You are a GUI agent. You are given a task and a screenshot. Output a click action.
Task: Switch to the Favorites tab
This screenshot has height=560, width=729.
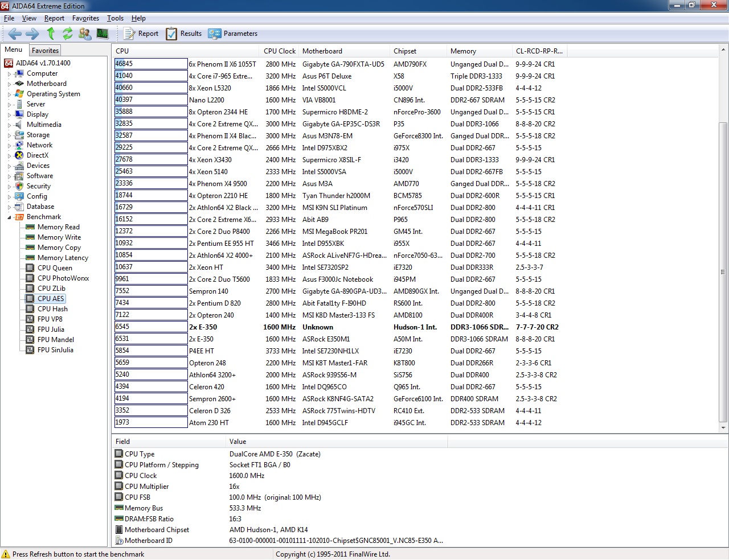45,51
